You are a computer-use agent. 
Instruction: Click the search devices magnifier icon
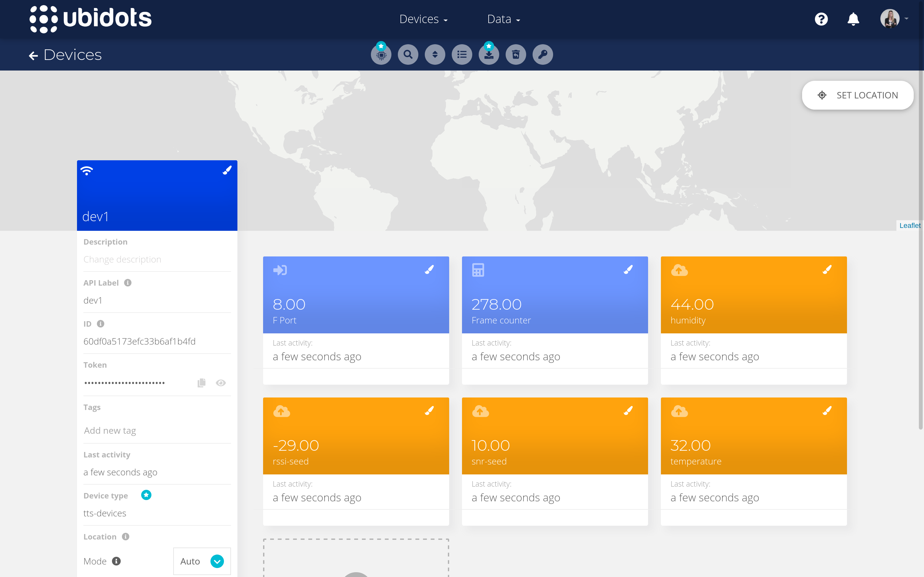click(407, 54)
